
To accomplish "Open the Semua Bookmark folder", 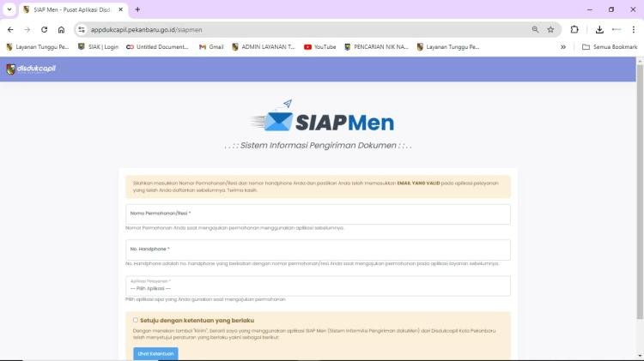I will point(610,47).
